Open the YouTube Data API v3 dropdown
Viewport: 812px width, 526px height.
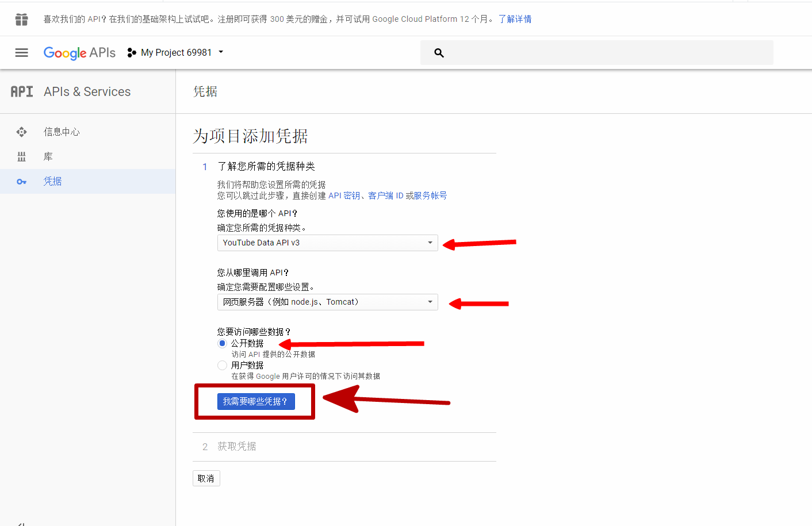click(x=327, y=243)
